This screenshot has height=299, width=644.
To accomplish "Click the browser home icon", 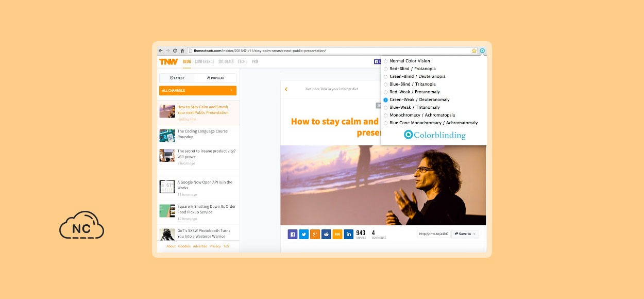I will point(182,51).
